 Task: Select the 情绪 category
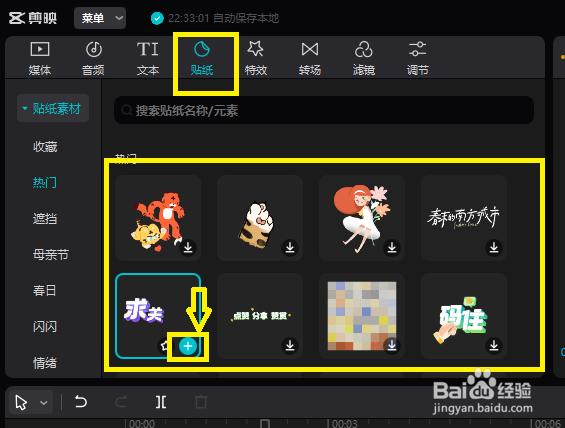pyautogui.click(x=45, y=363)
